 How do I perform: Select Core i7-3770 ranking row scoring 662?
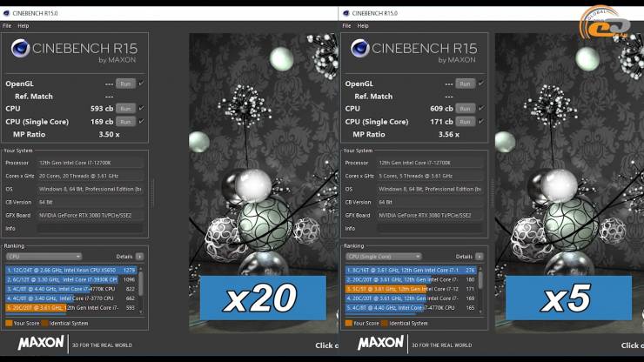pyautogui.click(x=71, y=298)
